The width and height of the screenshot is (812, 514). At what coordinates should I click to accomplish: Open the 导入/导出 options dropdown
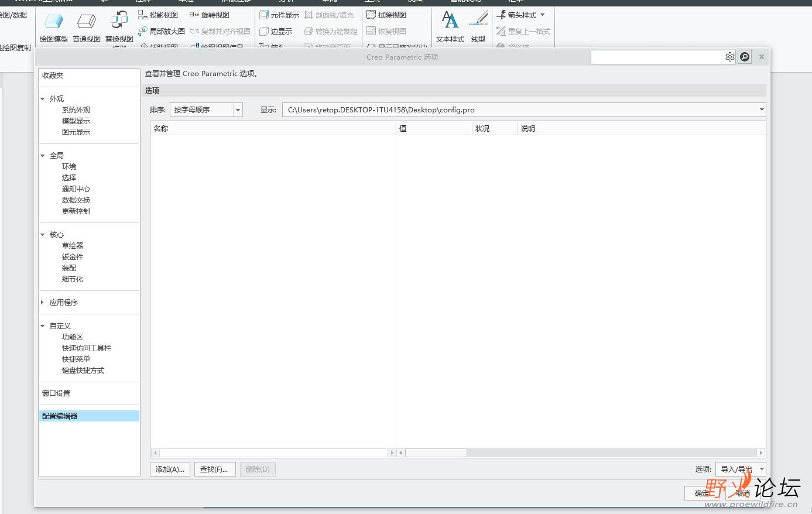(741, 469)
